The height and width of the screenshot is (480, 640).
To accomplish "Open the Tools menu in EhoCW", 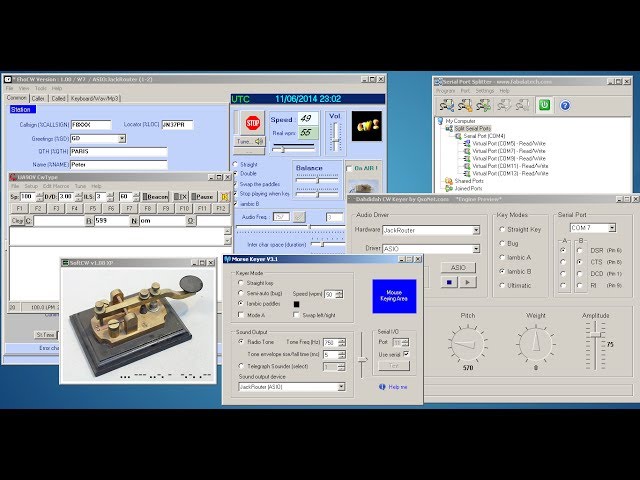I will point(40,88).
